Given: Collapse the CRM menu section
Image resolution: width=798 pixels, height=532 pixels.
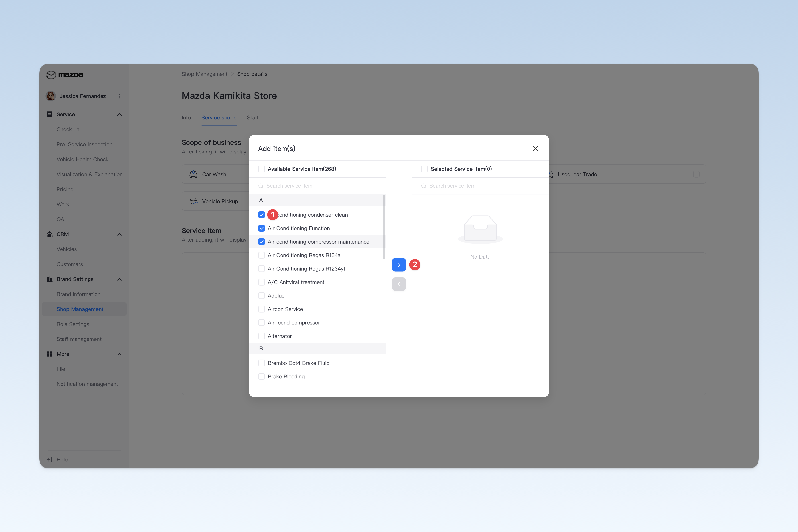Looking at the screenshot, I should point(119,234).
